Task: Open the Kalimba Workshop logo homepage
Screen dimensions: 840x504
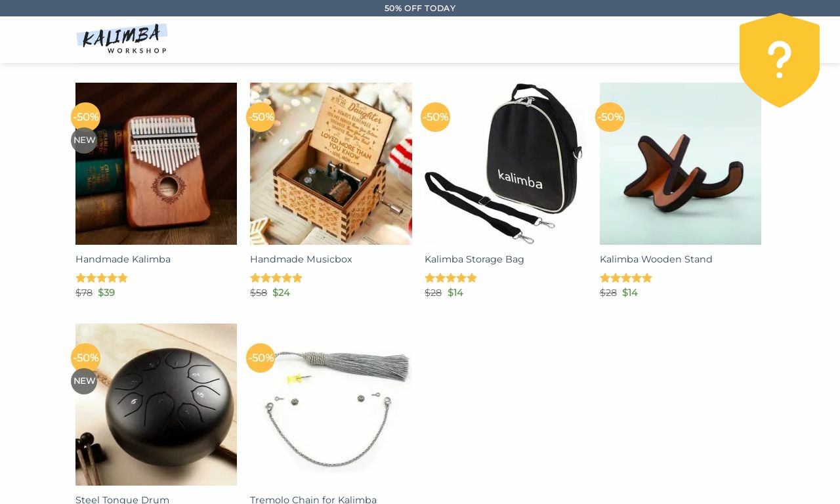Action: click(x=122, y=39)
